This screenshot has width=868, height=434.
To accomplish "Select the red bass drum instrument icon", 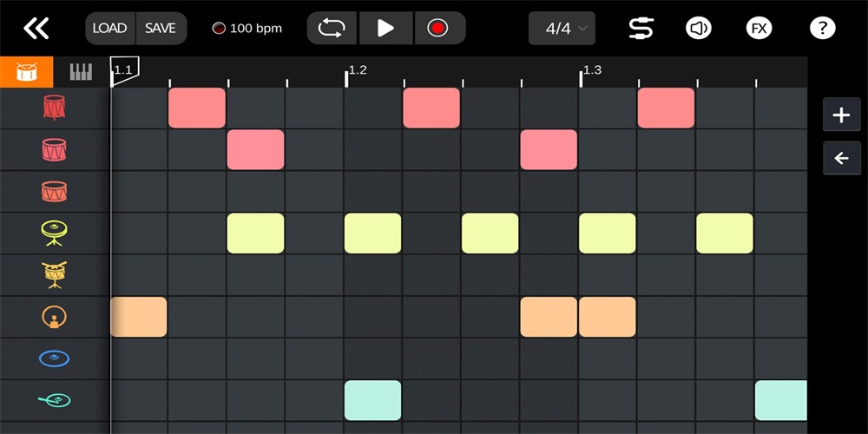I will pyautogui.click(x=55, y=108).
